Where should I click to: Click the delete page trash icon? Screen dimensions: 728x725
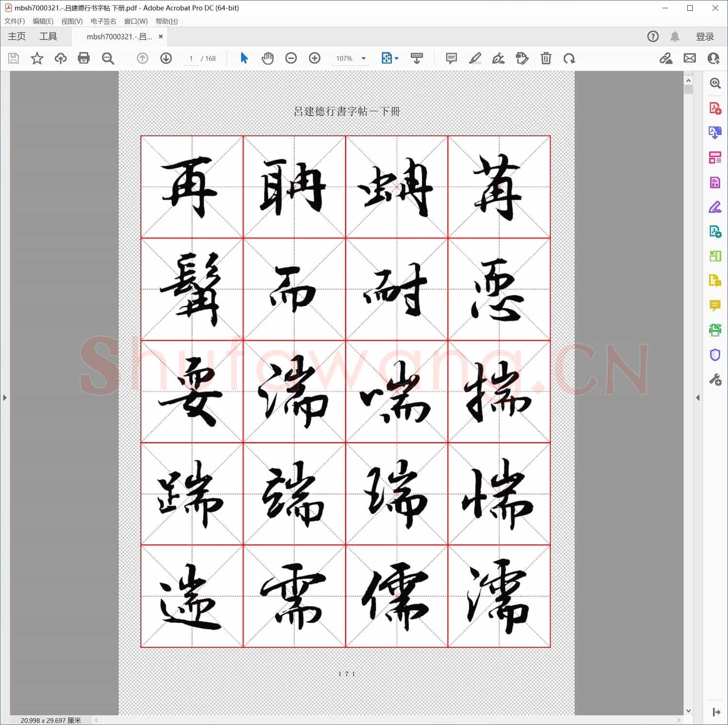click(x=546, y=58)
